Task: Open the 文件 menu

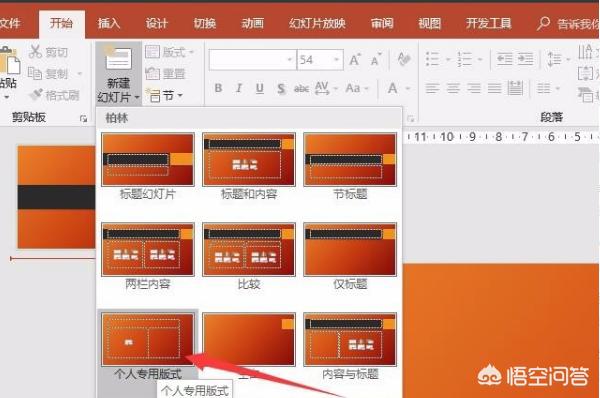Action: coord(10,24)
